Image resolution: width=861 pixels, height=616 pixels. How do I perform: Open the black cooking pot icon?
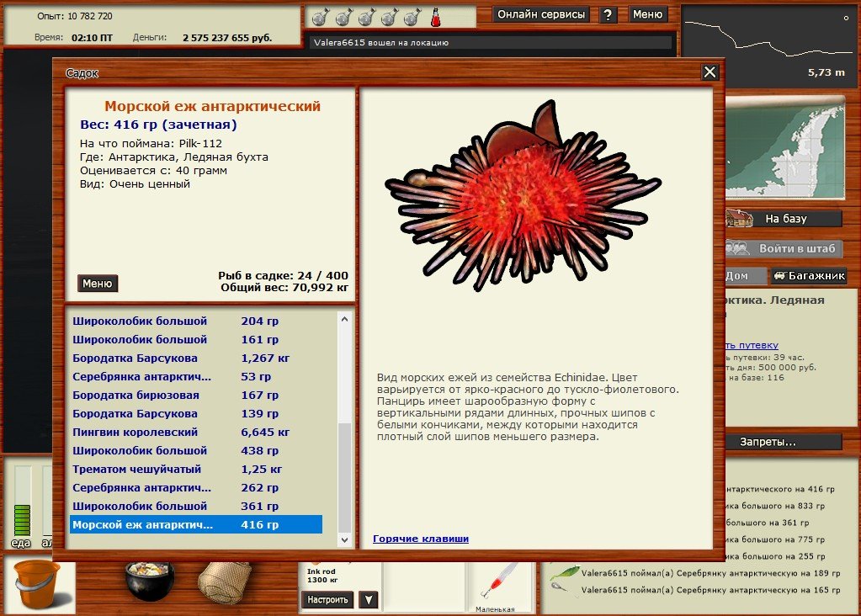(150, 581)
